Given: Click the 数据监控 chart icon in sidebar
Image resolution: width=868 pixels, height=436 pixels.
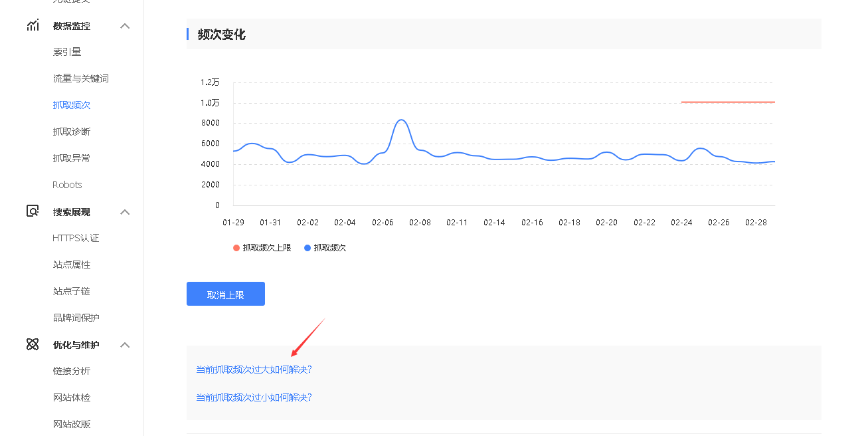Looking at the screenshot, I should pyautogui.click(x=33, y=26).
